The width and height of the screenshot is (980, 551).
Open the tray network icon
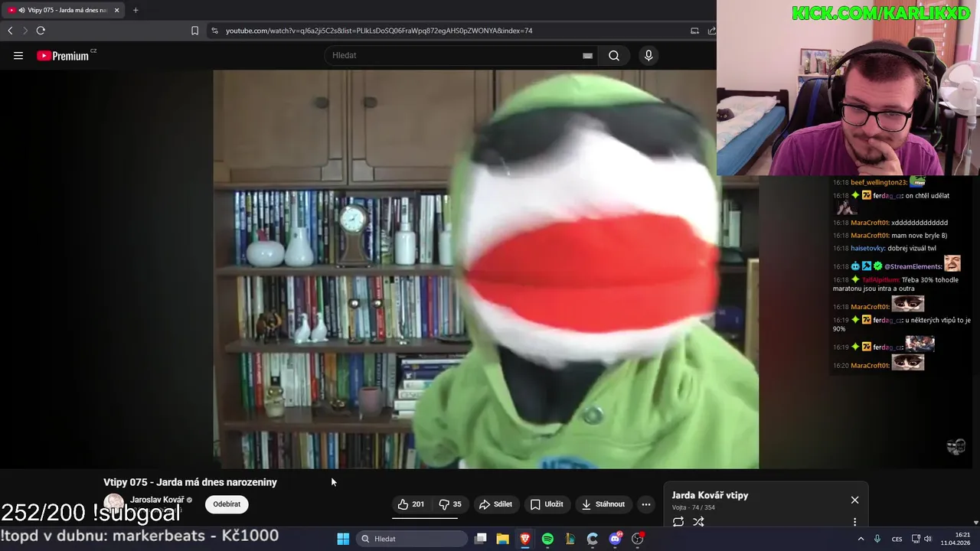point(916,539)
